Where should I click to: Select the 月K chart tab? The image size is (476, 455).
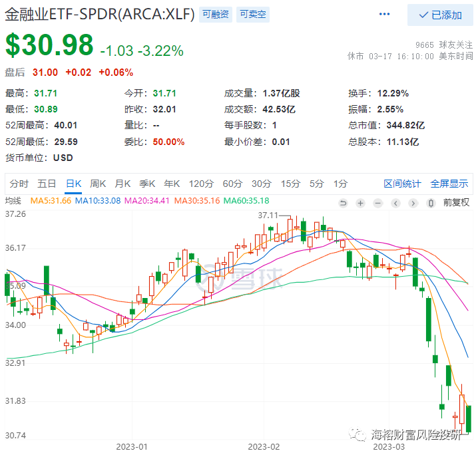122,184
